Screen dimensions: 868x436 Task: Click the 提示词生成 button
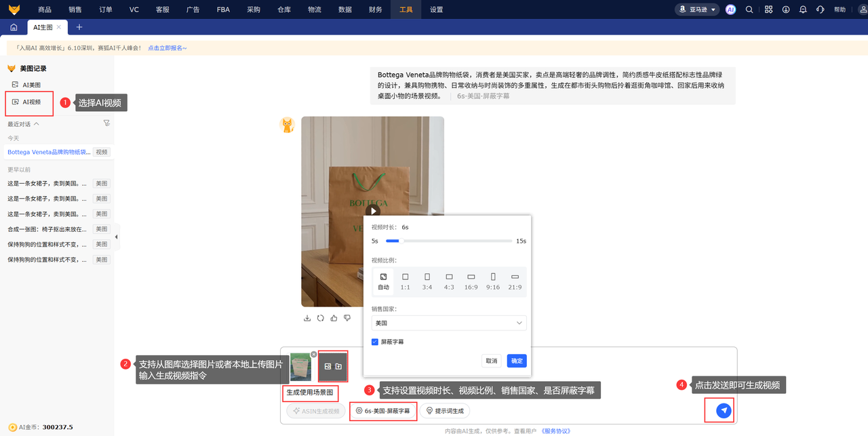coord(445,411)
